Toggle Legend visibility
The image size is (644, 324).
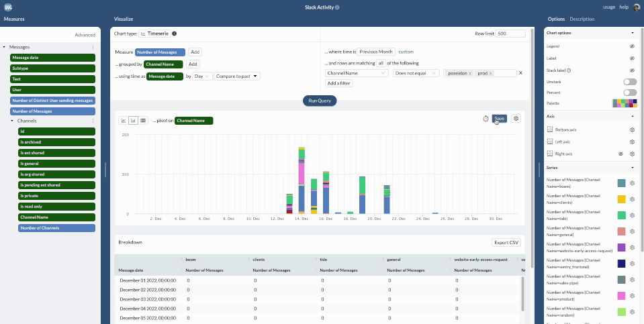coord(633,46)
